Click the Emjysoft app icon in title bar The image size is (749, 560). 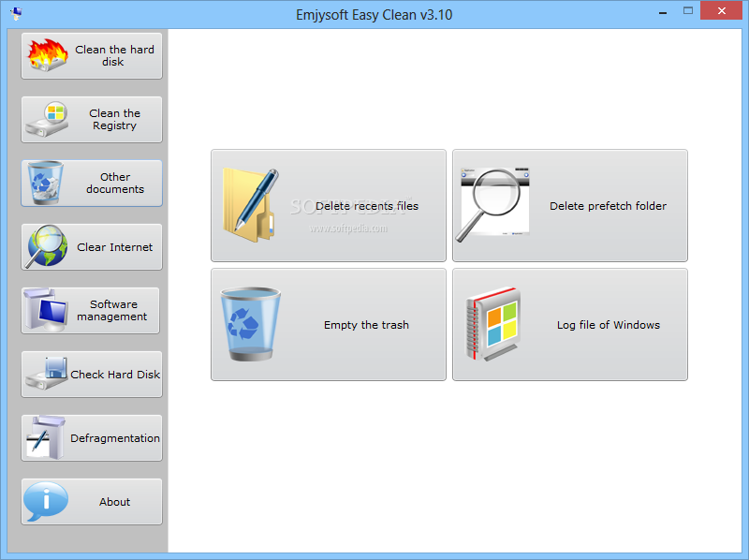pos(16,13)
